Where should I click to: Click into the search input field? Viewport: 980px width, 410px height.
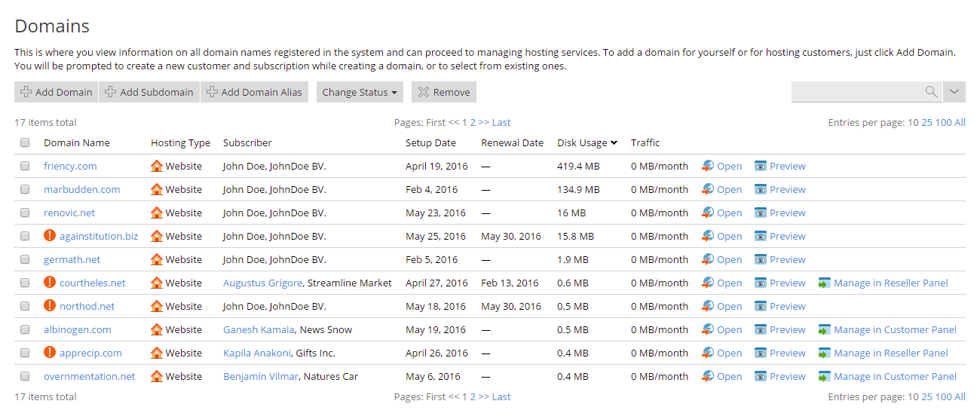point(856,92)
